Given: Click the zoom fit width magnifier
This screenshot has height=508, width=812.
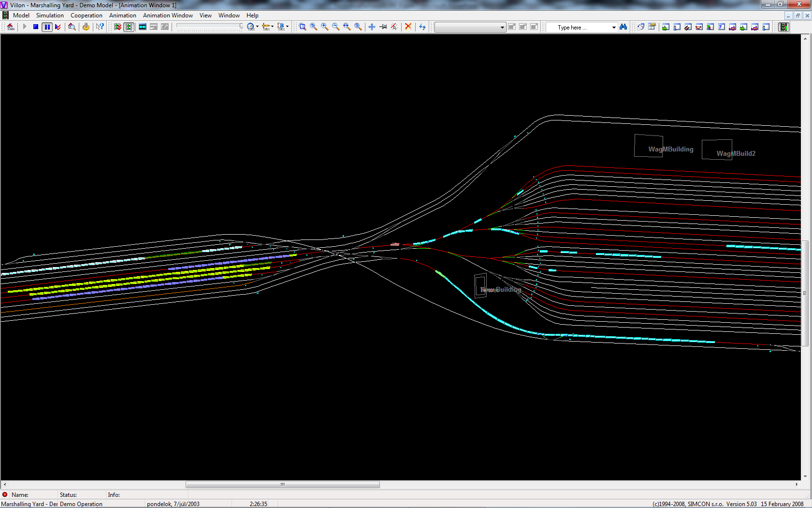Looking at the screenshot, I should pos(347,27).
